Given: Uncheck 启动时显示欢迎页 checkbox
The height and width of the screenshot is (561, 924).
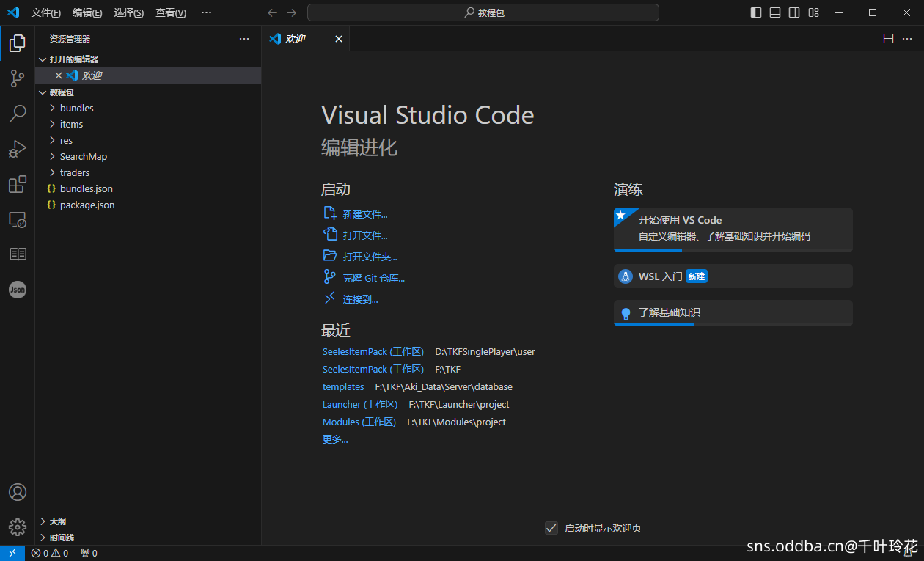Looking at the screenshot, I should [x=551, y=528].
